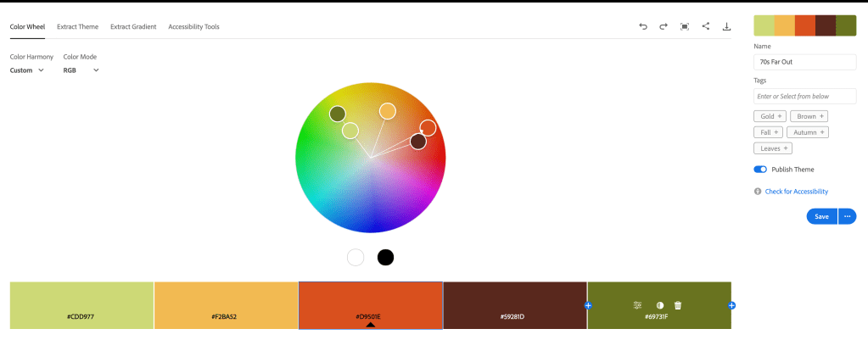Add the Brown tag

[809, 116]
